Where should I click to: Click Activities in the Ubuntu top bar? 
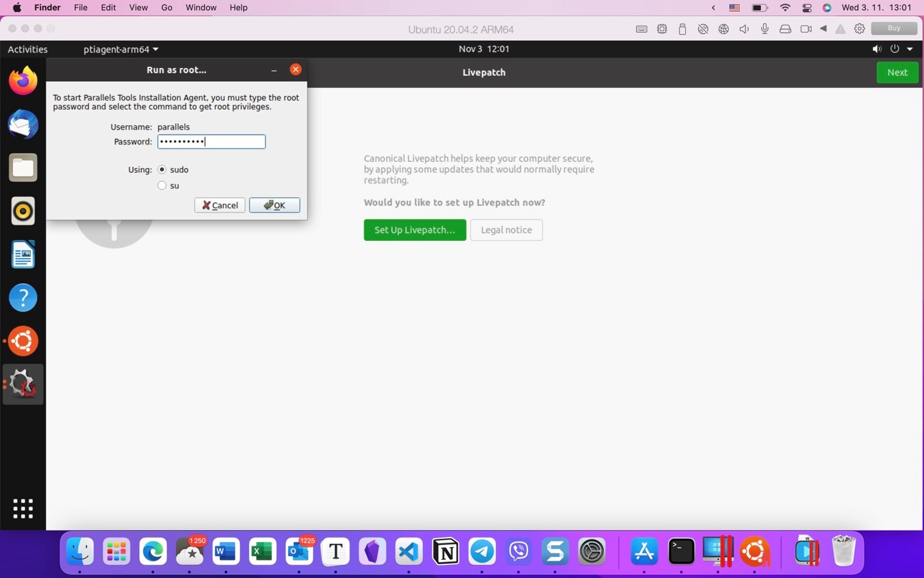click(28, 49)
